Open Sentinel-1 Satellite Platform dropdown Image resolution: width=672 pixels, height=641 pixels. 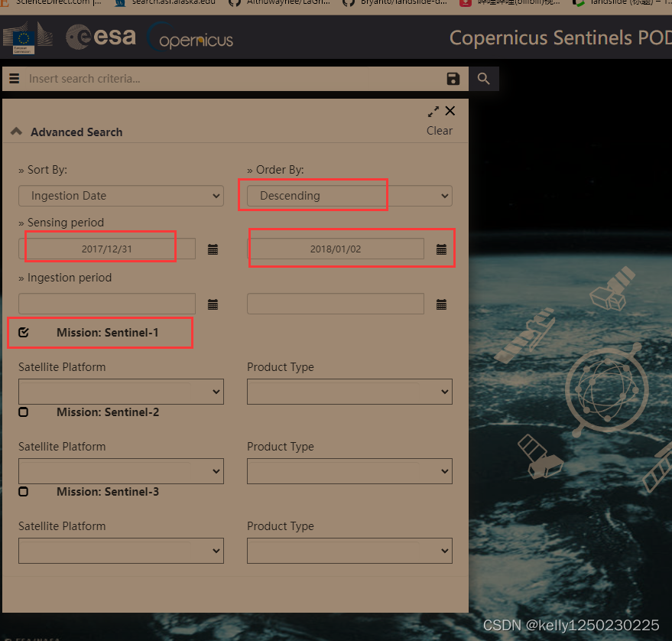point(121,392)
